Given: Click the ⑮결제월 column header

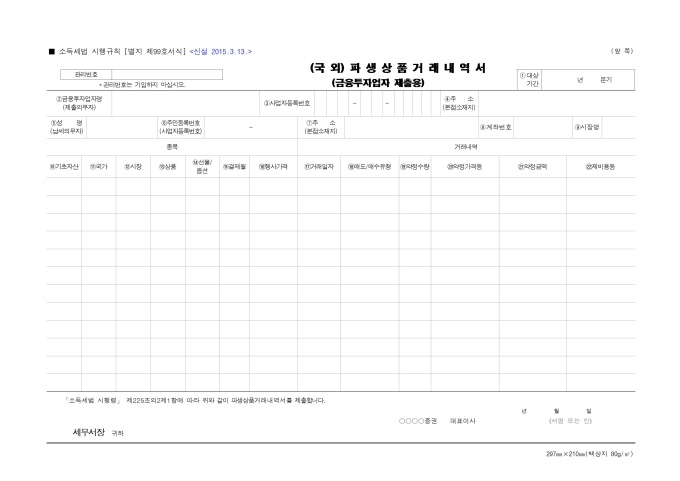Looking at the screenshot, I should 234,167.
